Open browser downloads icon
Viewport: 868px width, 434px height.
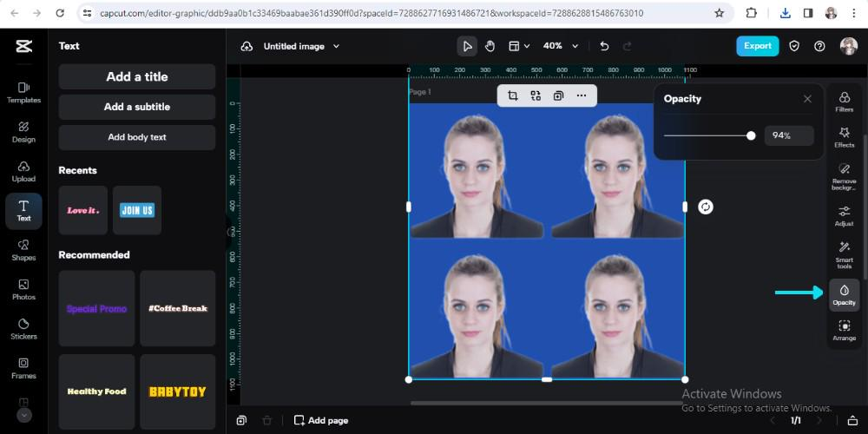[x=785, y=13]
